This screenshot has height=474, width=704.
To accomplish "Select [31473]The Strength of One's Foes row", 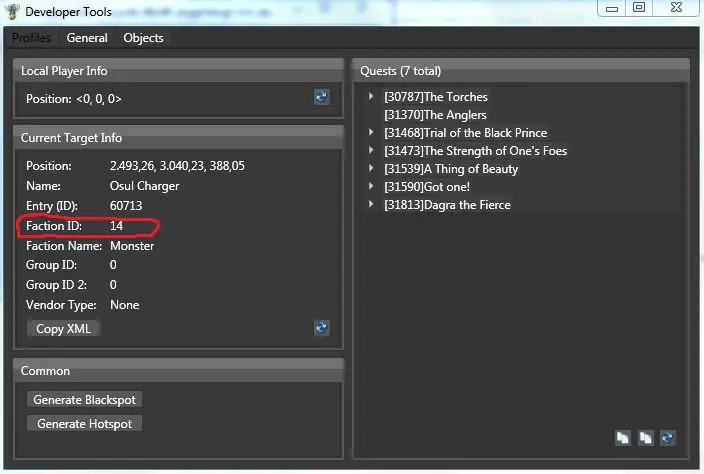I will pyautogui.click(x=475, y=151).
